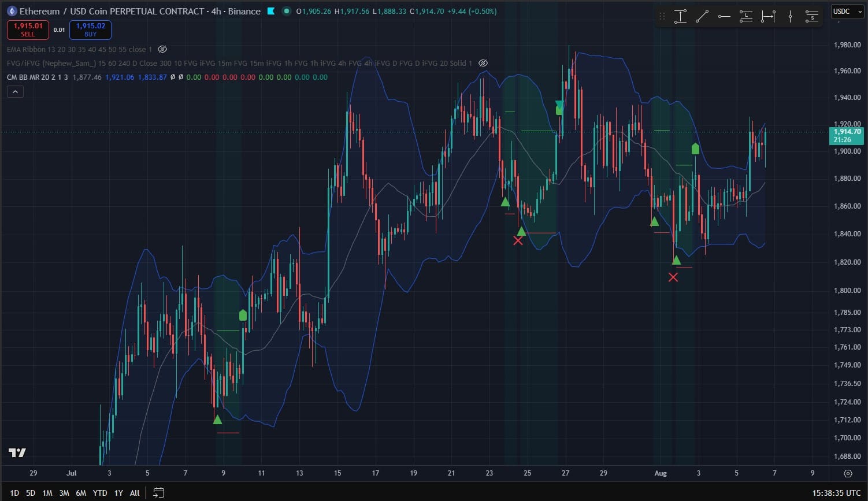Click the 1,980.00 price scale label

[x=848, y=45]
